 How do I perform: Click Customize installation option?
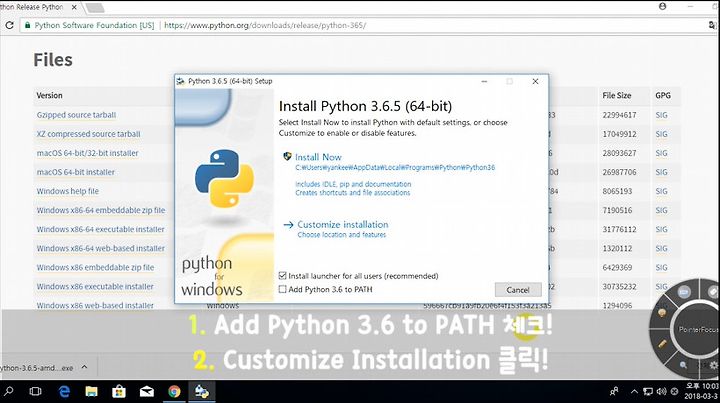click(x=343, y=224)
